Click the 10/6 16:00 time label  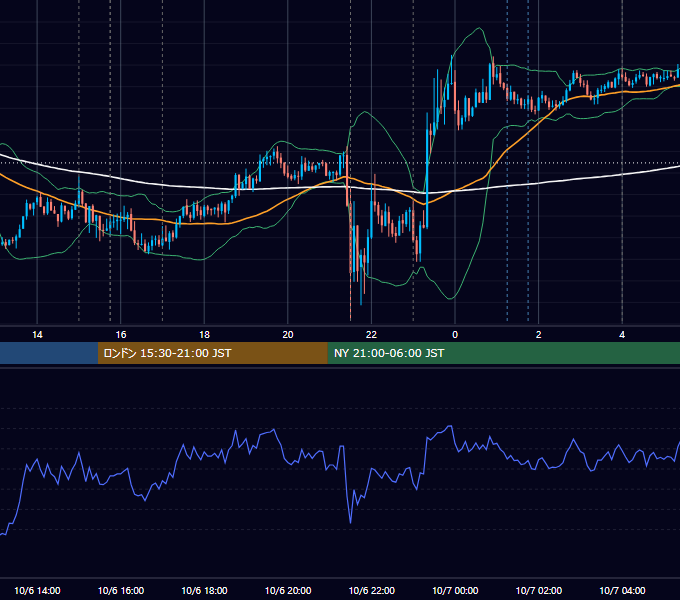[x=121, y=590]
